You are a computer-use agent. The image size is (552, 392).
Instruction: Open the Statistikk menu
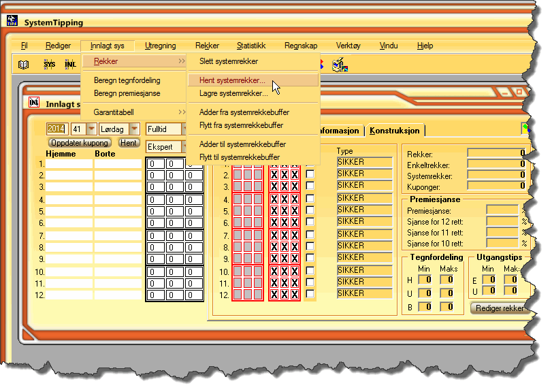click(x=251, y=46)
